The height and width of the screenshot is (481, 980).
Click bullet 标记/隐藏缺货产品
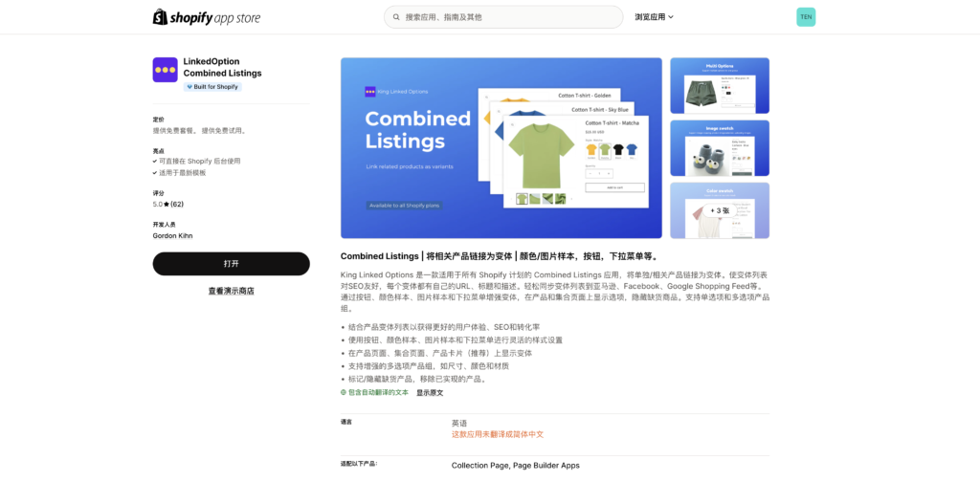417,380
